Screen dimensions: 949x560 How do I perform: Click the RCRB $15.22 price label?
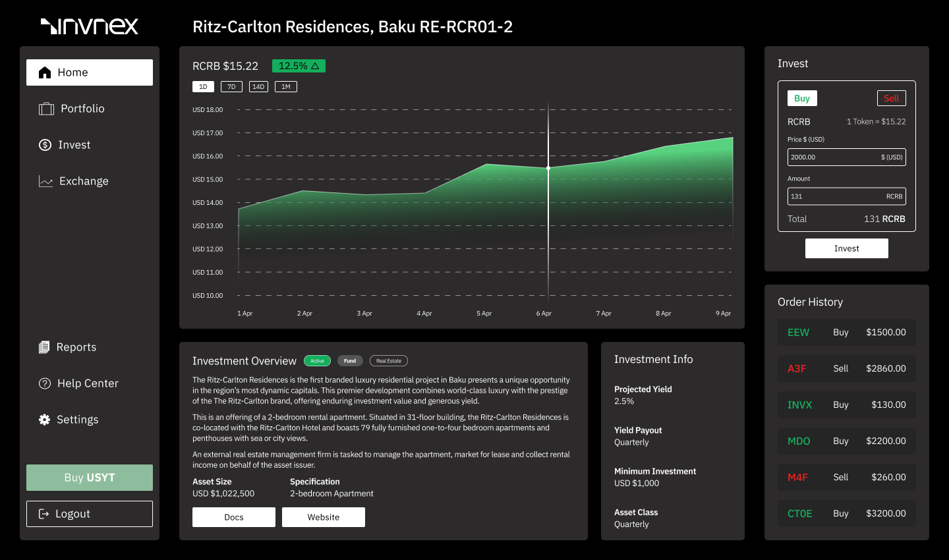pos(225,66)
